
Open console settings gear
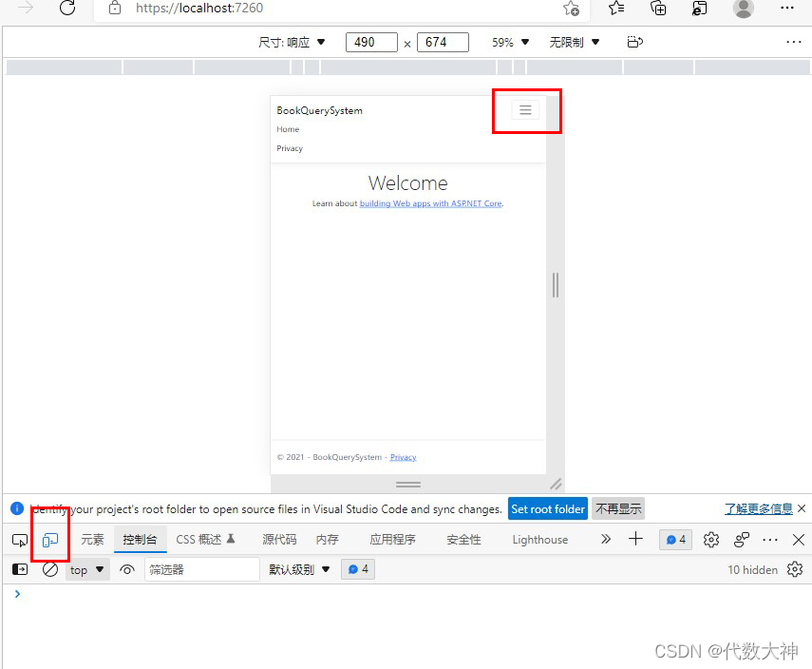click(794, 569)
